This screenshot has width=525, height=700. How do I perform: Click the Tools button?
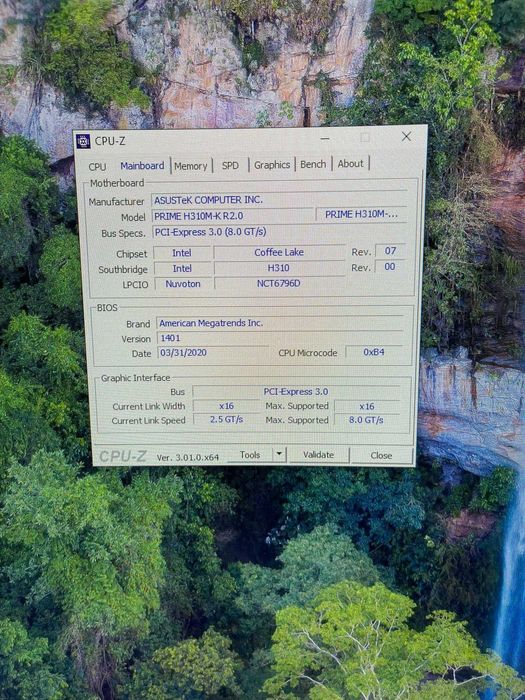[250, 454]
